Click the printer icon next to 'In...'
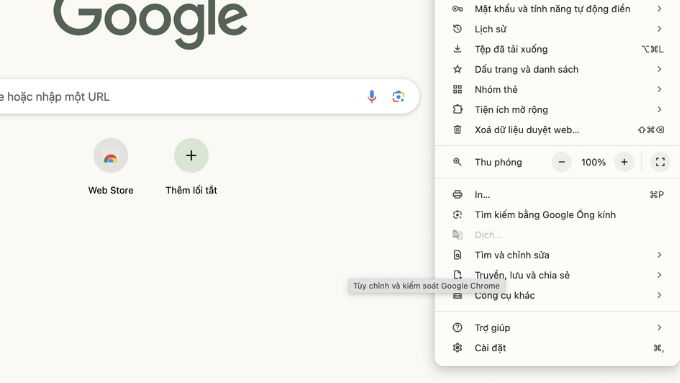The width and height of the screenshot is (680, 383). tap(457, 194)
